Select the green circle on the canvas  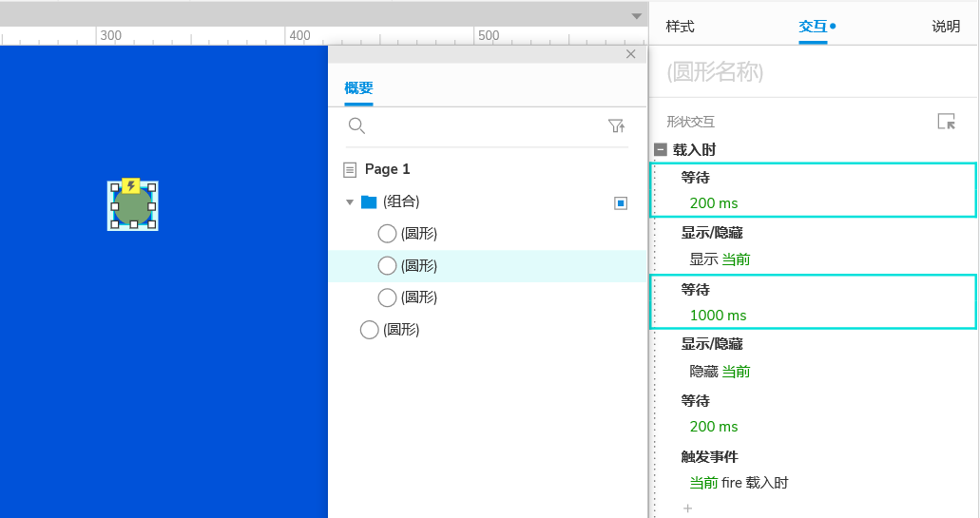click(132, 206)
